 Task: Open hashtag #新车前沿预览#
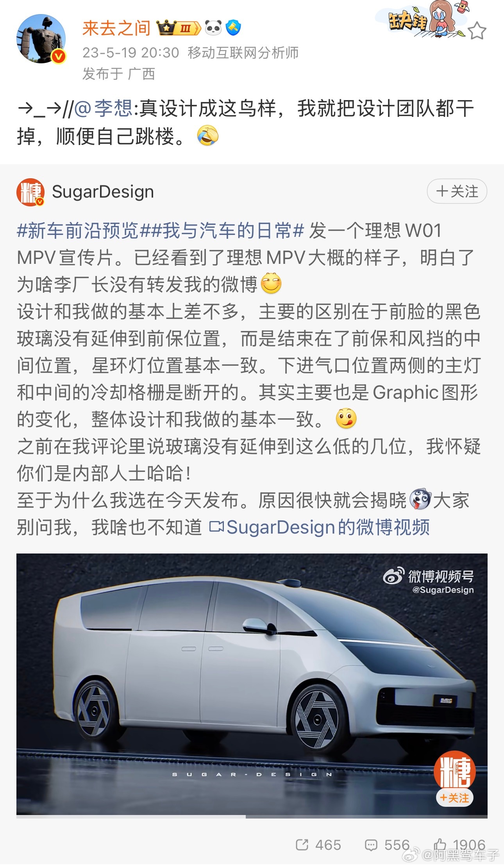[78, 231]
